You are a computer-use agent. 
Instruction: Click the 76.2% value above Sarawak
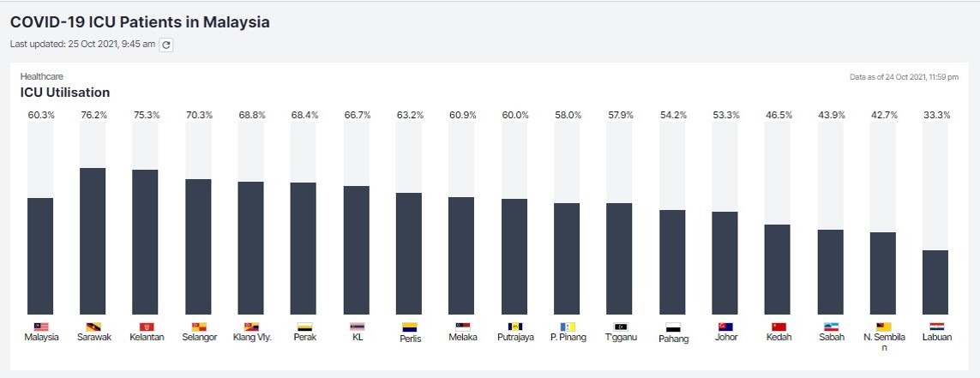click(x=93, y=115)
